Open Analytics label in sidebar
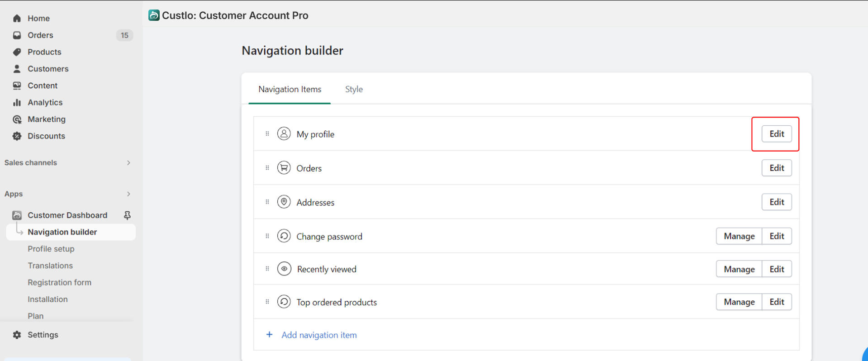This screenshot has height=361, width=868. coord(45,102)
